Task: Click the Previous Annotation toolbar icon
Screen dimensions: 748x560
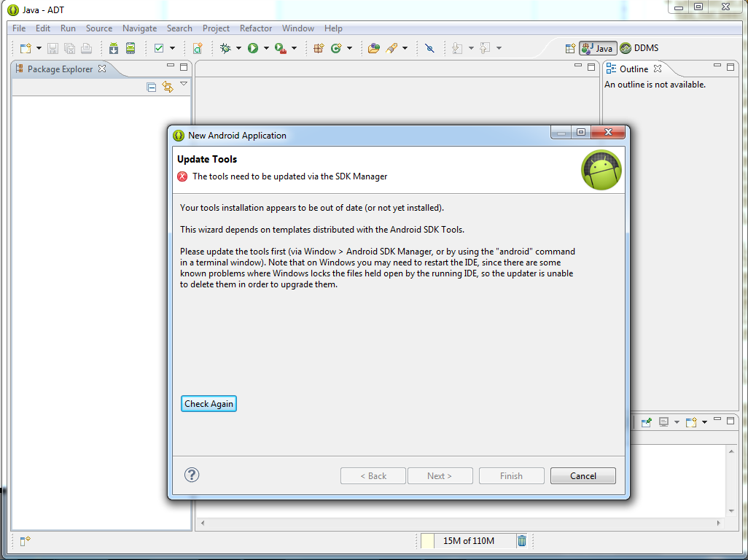Action: (x=485, y=48)
